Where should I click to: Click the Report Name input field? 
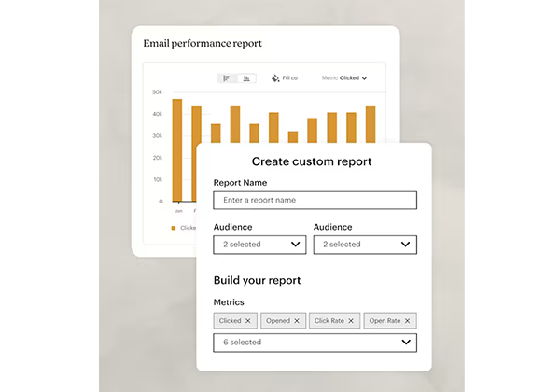click(x=315, y=201)
